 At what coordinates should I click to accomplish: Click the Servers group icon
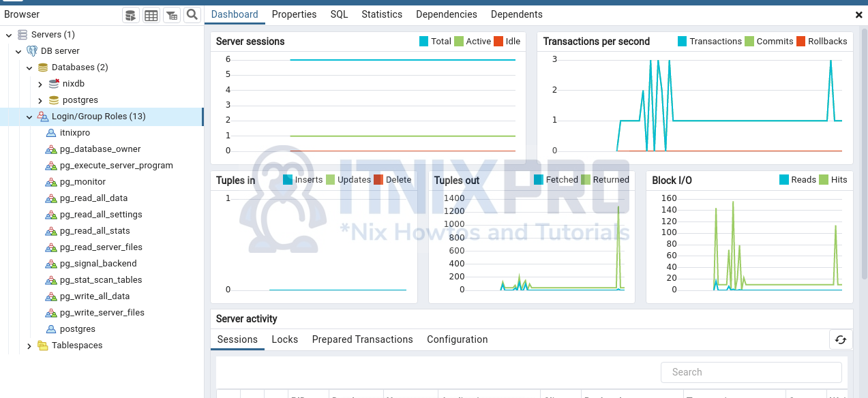click(x=23, y=35)
